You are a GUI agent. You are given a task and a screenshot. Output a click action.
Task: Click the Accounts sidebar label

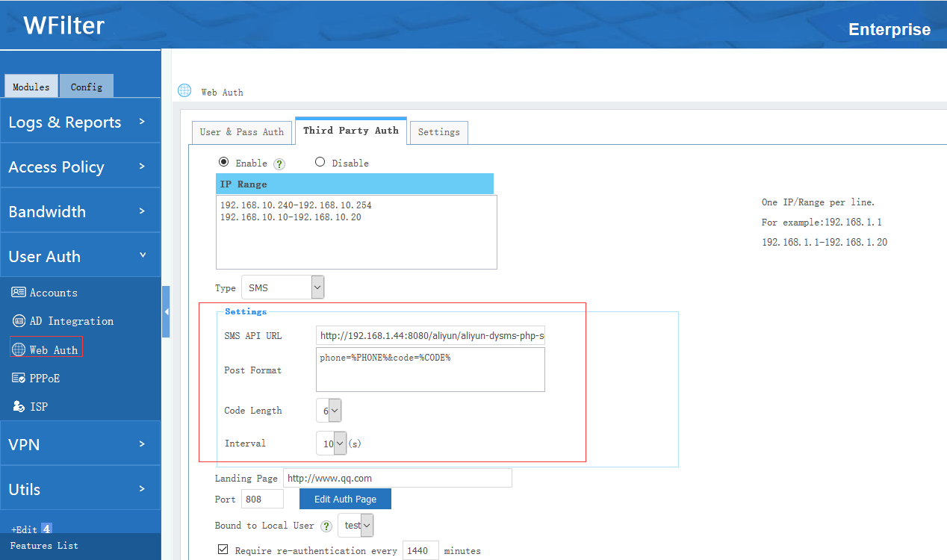pyautogui.click(x=54, y=293)
